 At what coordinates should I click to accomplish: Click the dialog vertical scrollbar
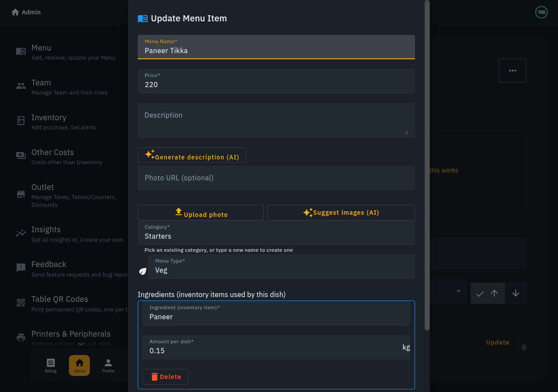(x=427, y=166)
